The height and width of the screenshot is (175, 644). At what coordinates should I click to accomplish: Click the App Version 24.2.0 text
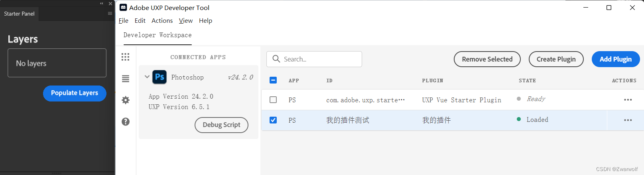point(181,97)
